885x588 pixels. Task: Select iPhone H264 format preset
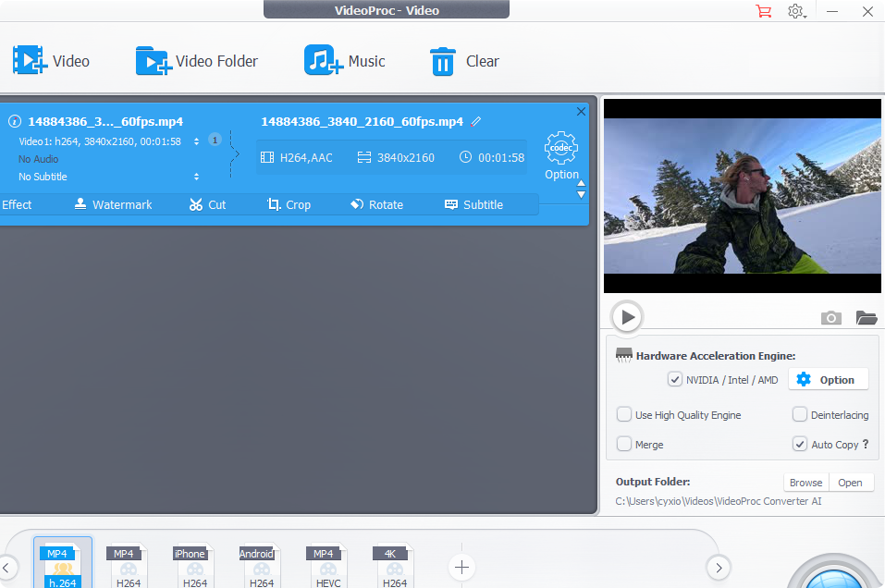coord(193,566)
